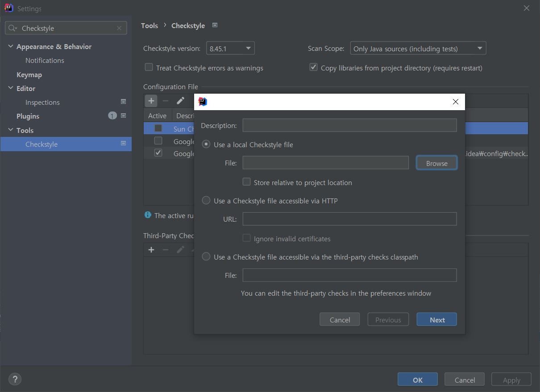Open help with question mark button

coord(15,379)
